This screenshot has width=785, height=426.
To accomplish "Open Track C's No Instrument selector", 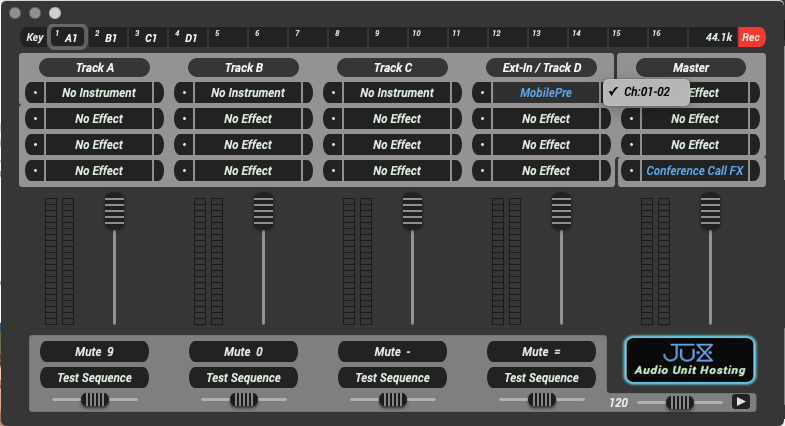I will tap(397, 93).
